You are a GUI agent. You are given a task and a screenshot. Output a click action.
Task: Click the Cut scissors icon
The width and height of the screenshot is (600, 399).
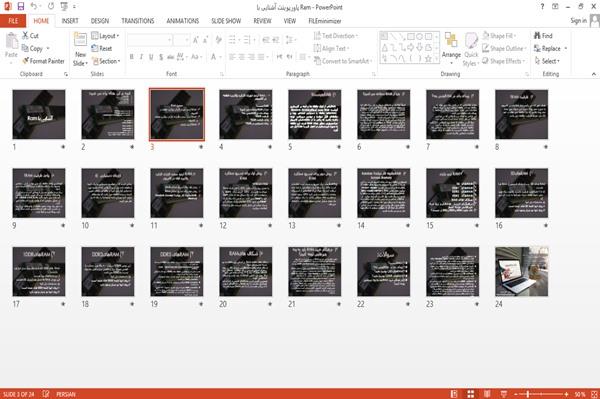25,36
